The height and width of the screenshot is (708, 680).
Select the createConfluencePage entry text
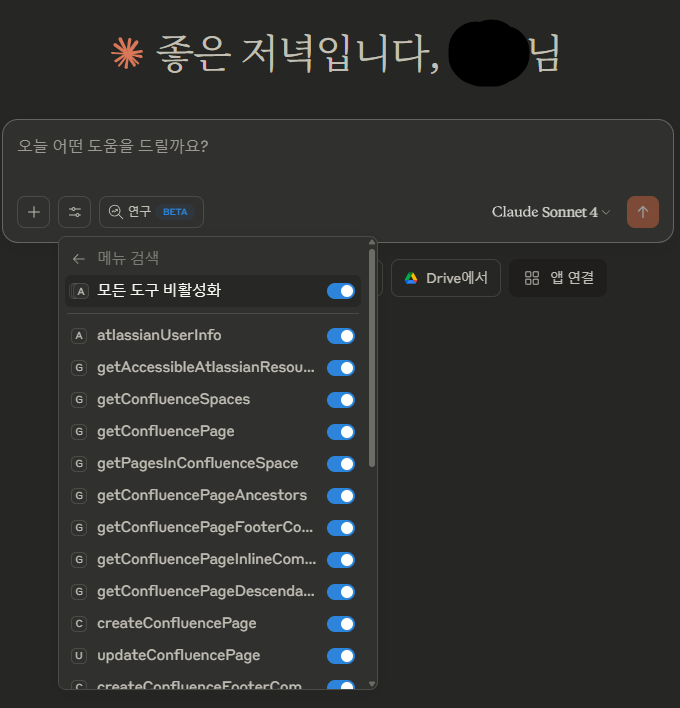(177, 624)
